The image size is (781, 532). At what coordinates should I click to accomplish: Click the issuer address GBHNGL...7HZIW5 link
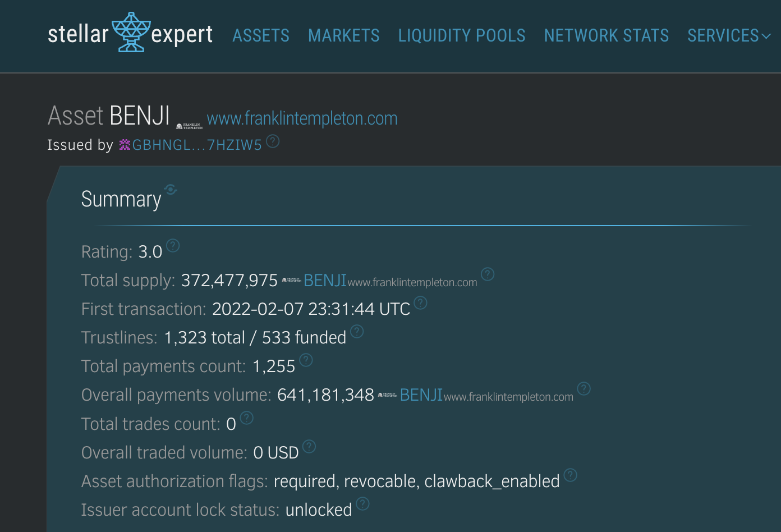pos(197,144)
